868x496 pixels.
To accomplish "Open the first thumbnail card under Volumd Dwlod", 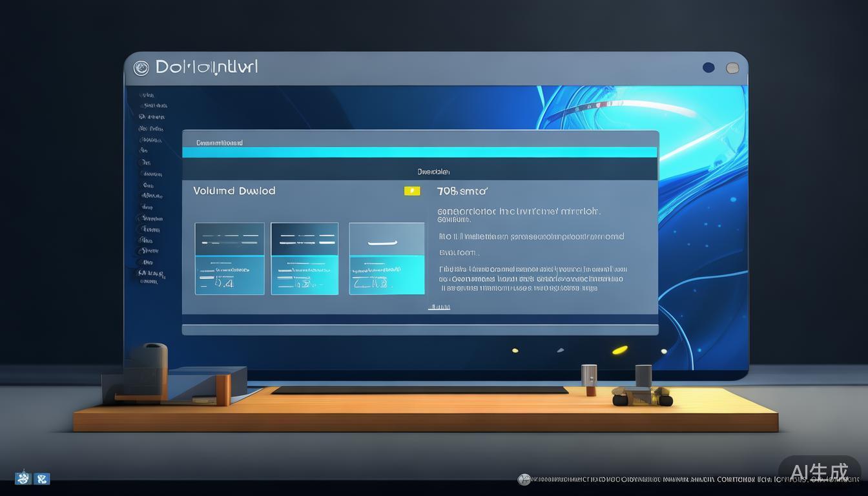I will coord(229,258).
